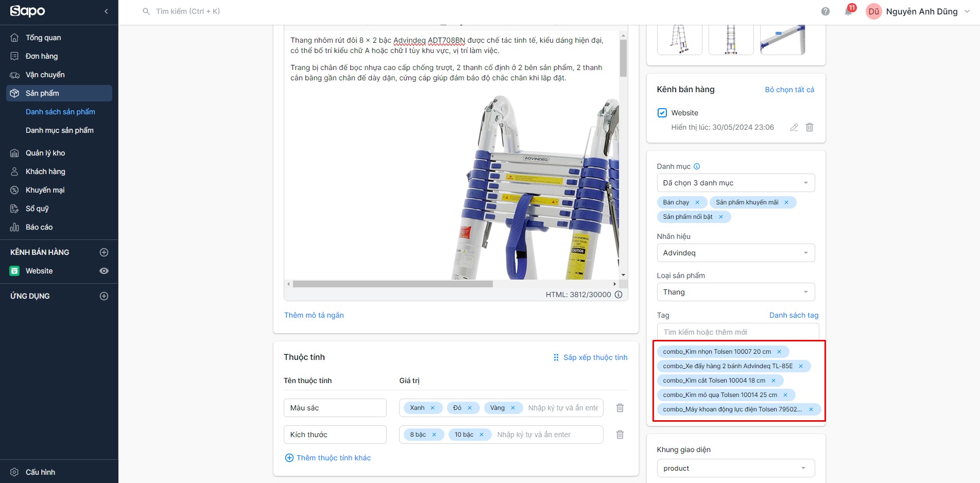This screenshot has height=483, width=980.
Task: Select Sản phẩm in sidebar
Action: [x=59, y=93]
